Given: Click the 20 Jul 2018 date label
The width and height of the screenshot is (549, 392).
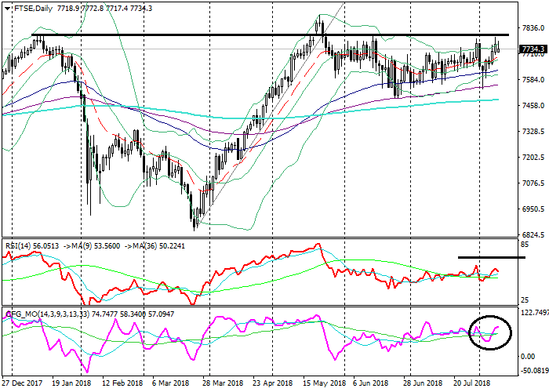Looking at the screenshot, I should tap(472, 383).
